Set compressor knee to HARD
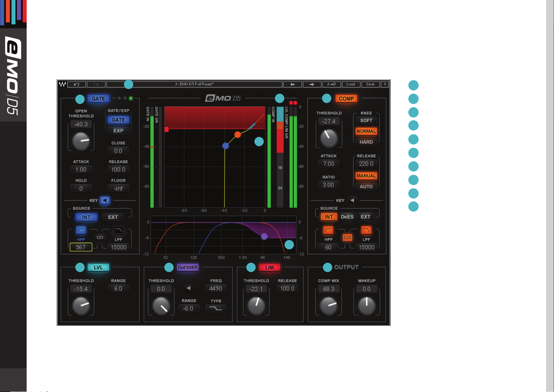554x392 pixels. (366, 142)
